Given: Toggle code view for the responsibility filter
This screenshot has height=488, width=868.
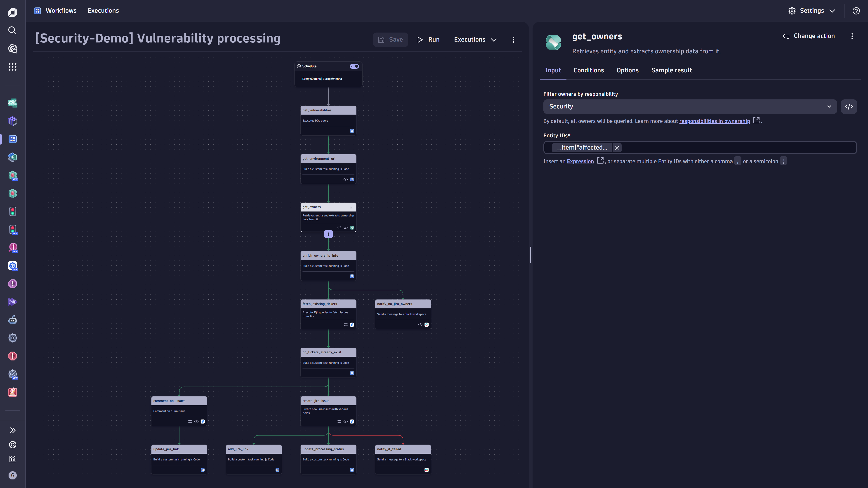Looking at the screenshot, I should [x=849, y=106].
